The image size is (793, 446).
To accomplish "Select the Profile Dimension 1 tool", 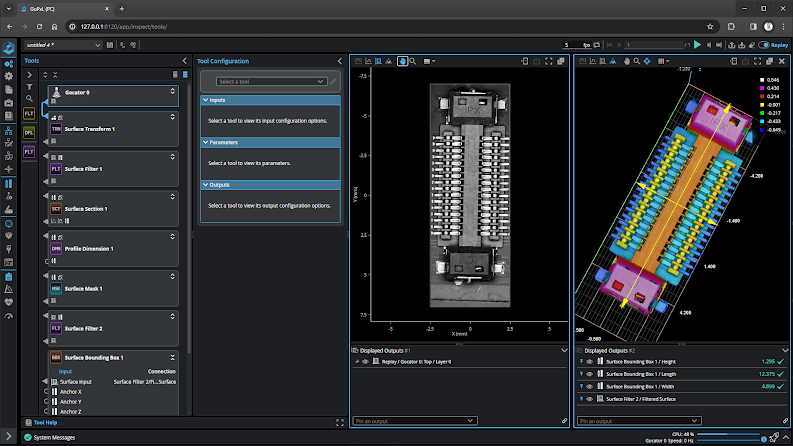I will pyautogui.click(x=113, y=249).
